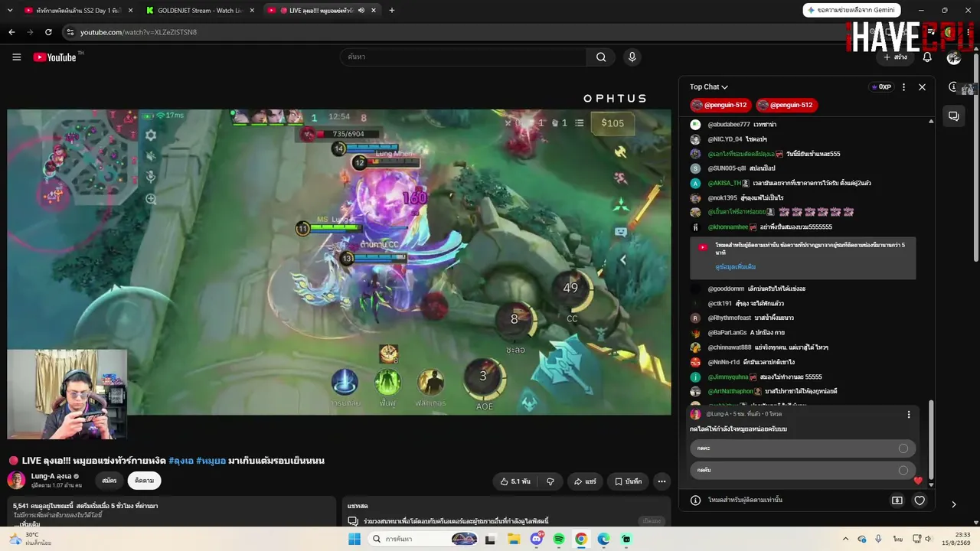Open YouTube notifications bell
Viewport: 980px width, 551px height.
(x=927, y=57)
